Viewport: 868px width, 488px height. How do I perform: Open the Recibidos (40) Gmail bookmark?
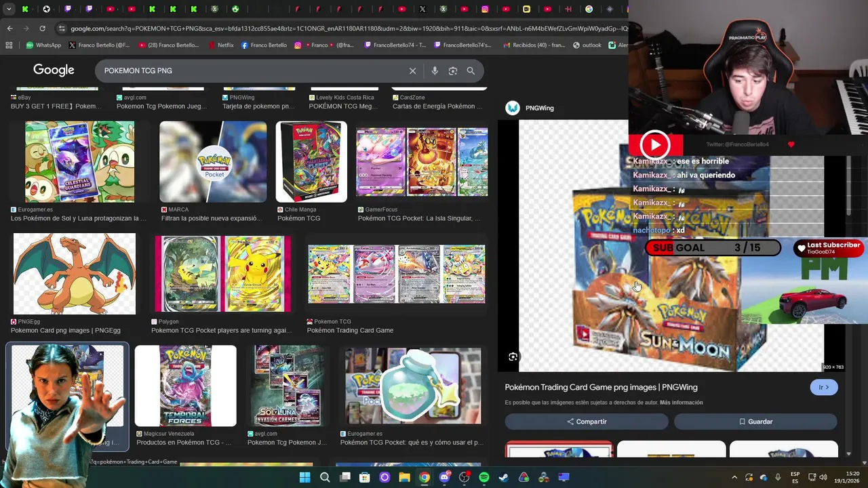[x=535, y=45]
